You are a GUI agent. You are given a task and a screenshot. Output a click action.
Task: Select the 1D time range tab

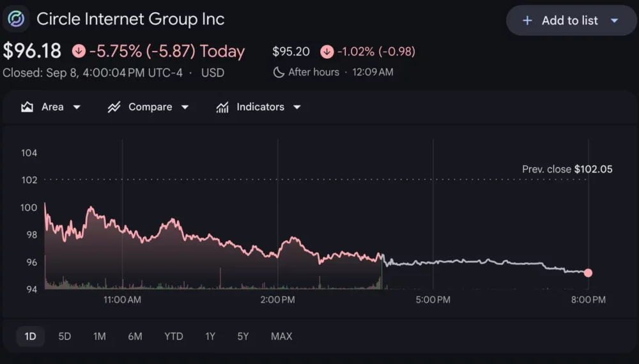(30, 337)
